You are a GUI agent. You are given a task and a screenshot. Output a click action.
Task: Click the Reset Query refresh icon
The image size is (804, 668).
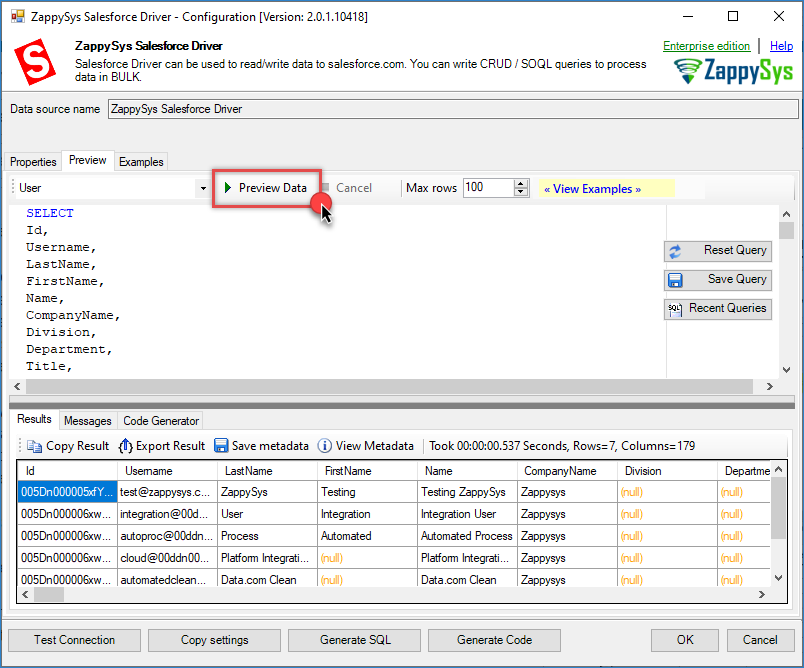tap(675, 251)
